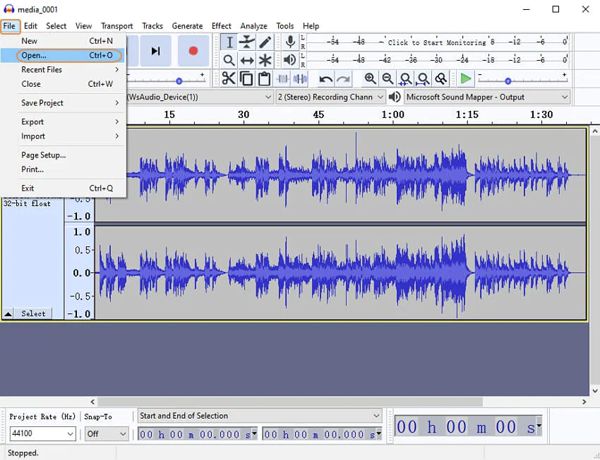
Task: Open the File menu
Action: (x=9, y=26)
